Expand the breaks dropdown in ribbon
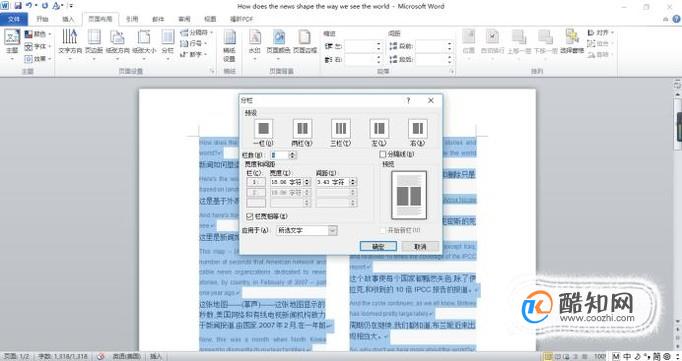 (x=197, y=33)
